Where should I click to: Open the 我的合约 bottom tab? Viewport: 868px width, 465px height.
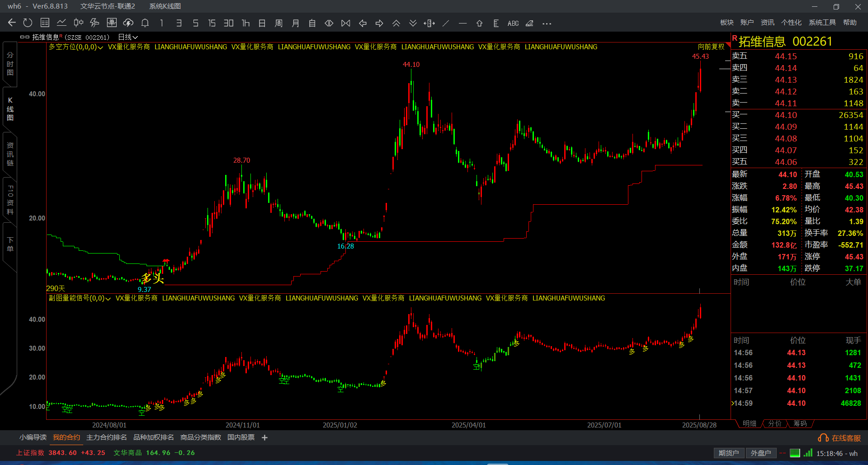coord(66,437)
